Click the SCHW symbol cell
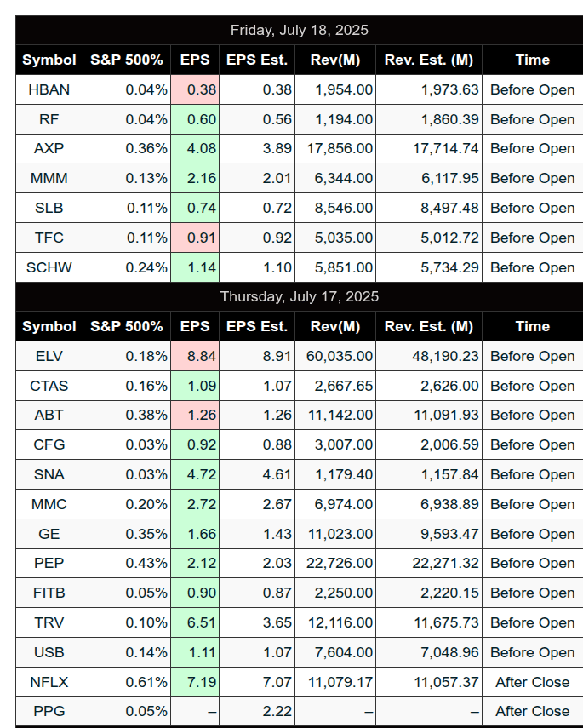Viewport: 583px width, 728px height. click(49, 267)
